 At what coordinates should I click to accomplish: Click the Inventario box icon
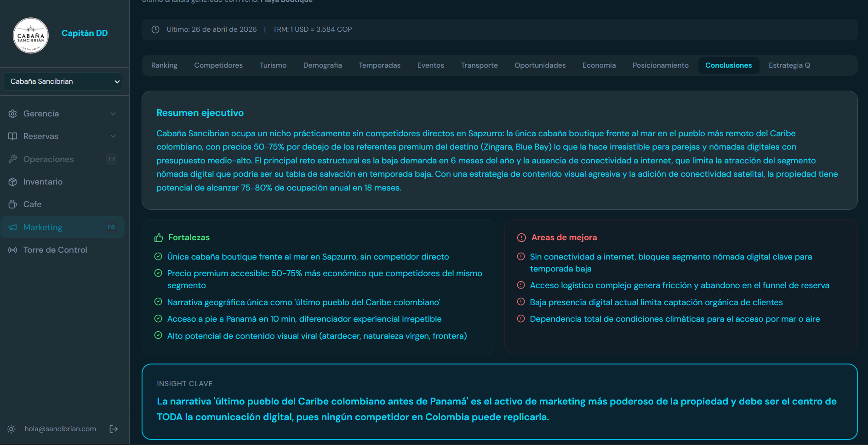coord(13,182)
